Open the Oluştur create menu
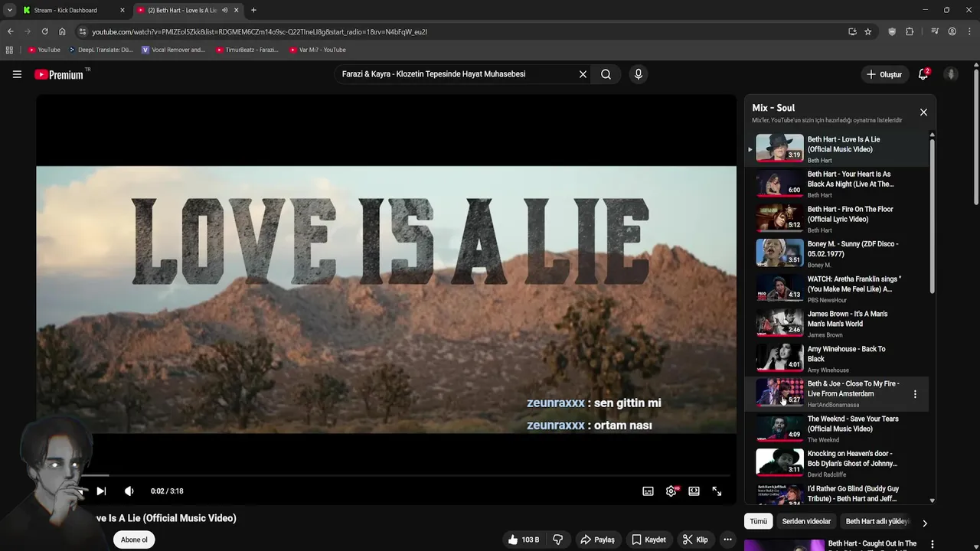Viewport: 980px width, 551px height. coord(884,74)
